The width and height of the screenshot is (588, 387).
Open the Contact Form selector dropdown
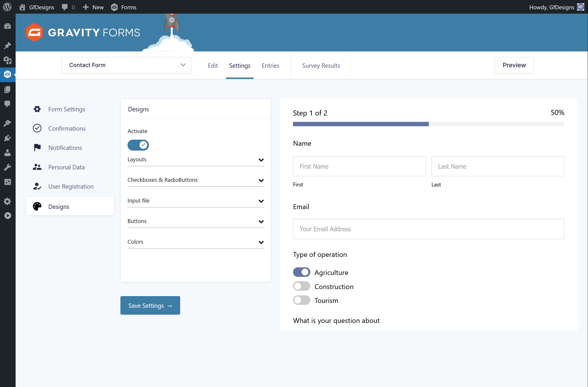click(x=127, y=65)
